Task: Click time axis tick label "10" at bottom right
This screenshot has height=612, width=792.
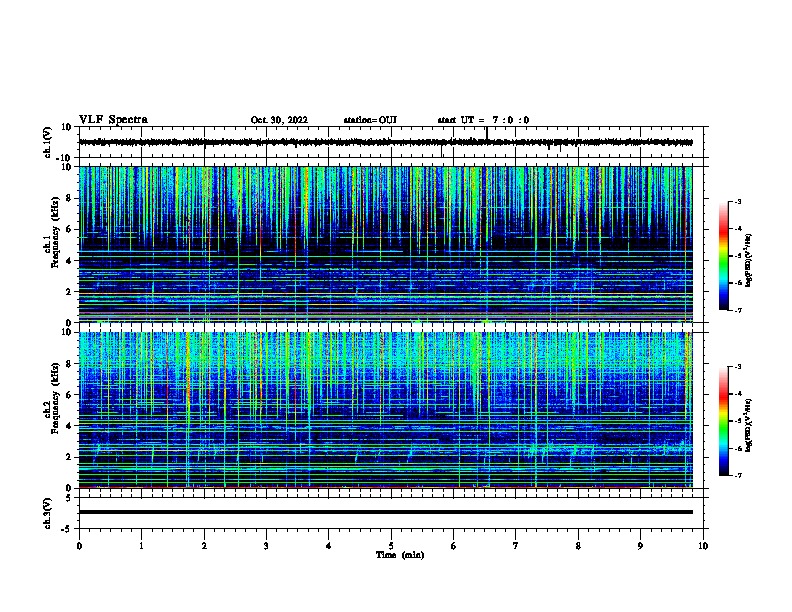Action: tap(703, 546)
